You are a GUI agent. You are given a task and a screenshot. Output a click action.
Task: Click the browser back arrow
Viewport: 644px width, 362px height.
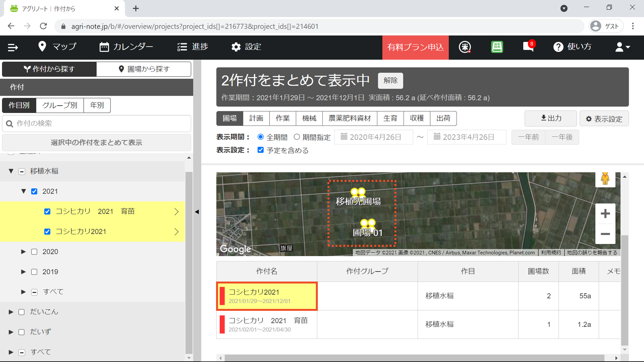(11, 26)
